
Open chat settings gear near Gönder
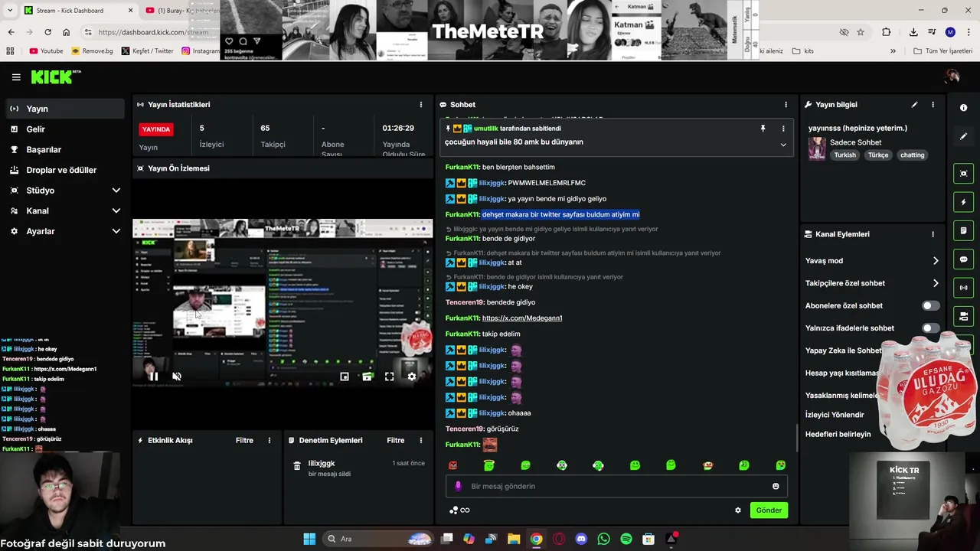pyautogui.click(x=738, y=510)
